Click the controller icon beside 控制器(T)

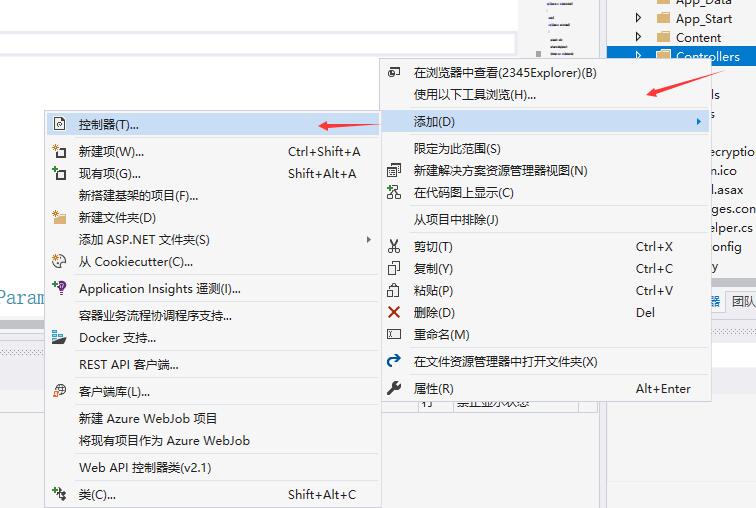(59, 124)
